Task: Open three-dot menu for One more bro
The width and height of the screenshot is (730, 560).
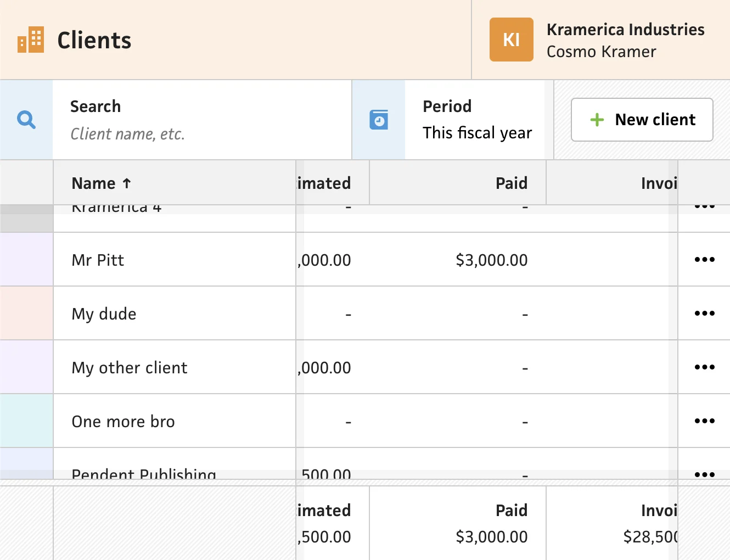Action: [704, 421]
